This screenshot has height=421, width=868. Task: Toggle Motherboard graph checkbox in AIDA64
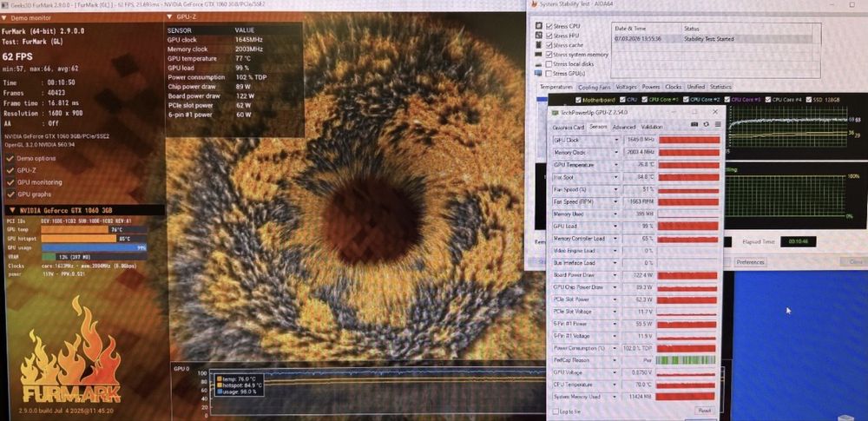(x=578, y=100)
